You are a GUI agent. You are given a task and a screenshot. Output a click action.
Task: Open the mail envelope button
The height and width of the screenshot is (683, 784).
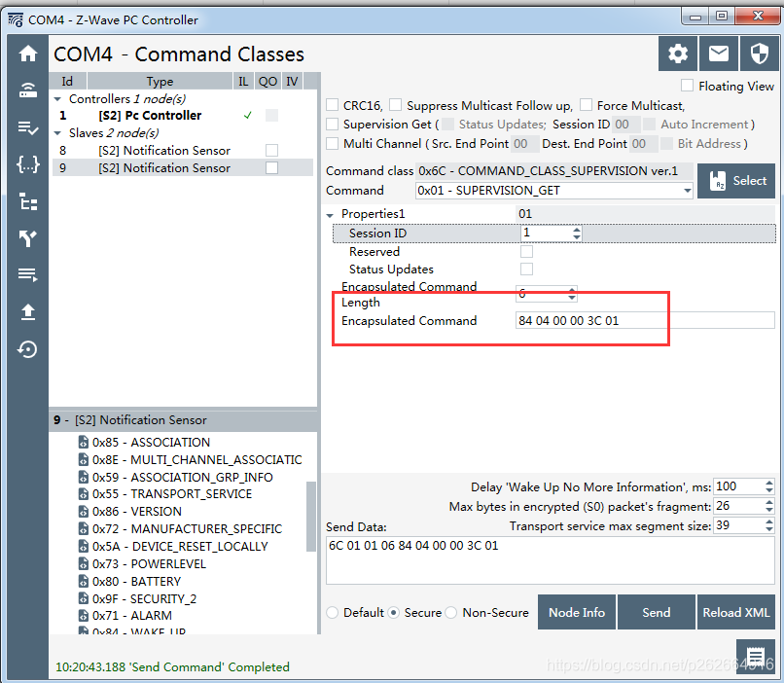pos(719,54)
